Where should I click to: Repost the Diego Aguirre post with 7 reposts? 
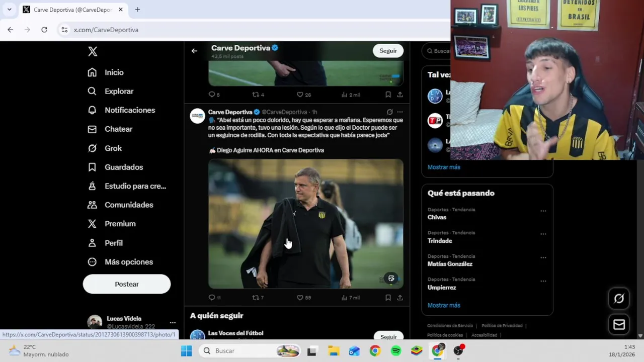click(258, 298)
